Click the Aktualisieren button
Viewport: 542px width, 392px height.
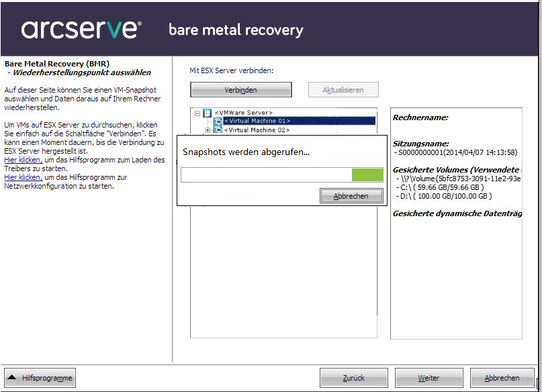point(343,90)
